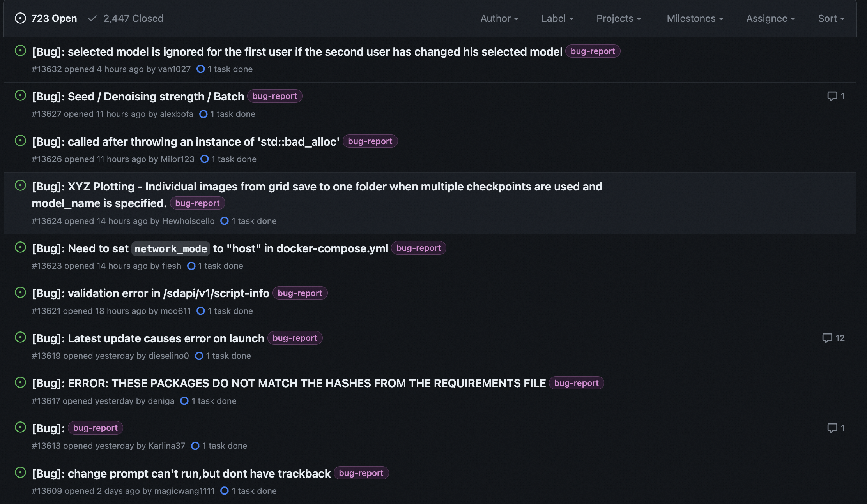The height and width of the screenshot is (504, 867).
Task: Expand the Label filter dropdown
Action: [557, 18]
